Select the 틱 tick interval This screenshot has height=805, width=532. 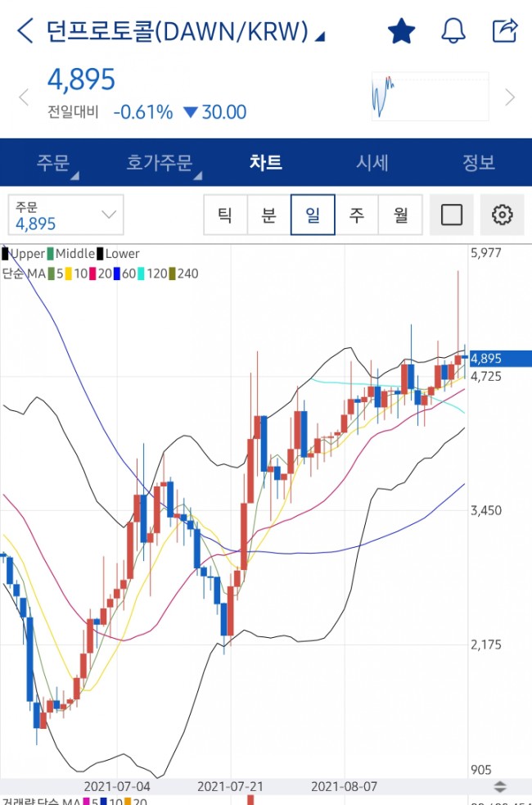[224, 215]
